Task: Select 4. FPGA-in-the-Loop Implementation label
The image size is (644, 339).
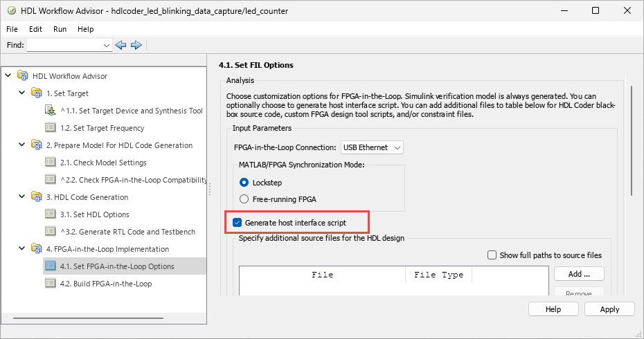Action: pos(107,248)
